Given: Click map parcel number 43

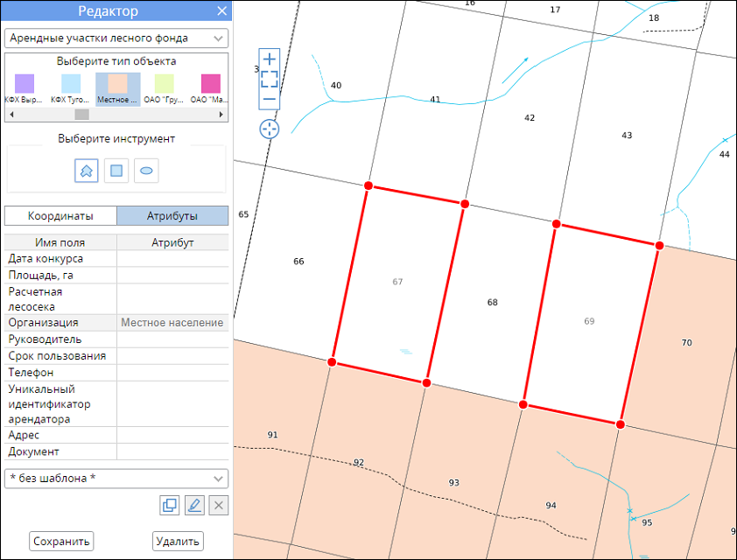Looking at the screenshot, I should pos(627,136).
